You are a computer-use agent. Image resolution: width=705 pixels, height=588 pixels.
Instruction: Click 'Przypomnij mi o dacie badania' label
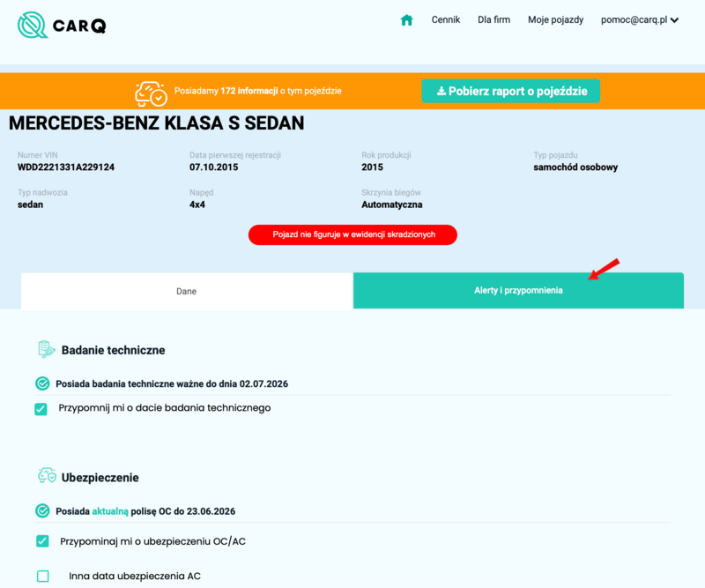165,407
